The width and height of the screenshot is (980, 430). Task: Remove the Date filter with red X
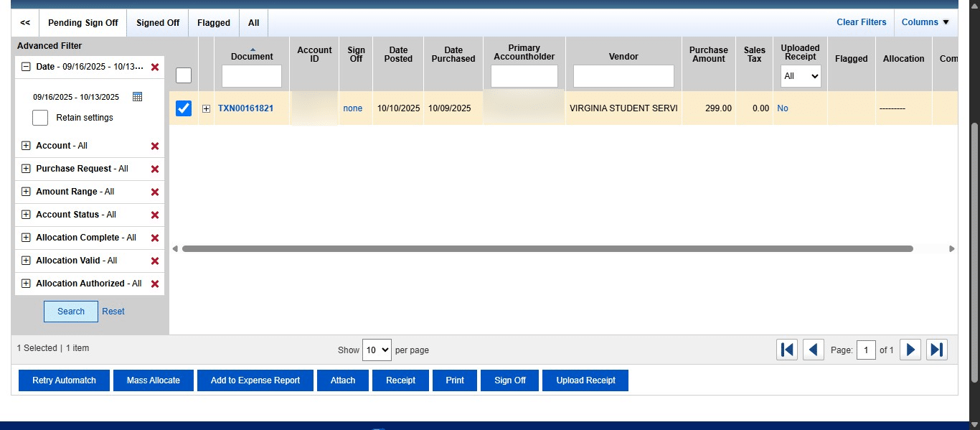(155, 67)
